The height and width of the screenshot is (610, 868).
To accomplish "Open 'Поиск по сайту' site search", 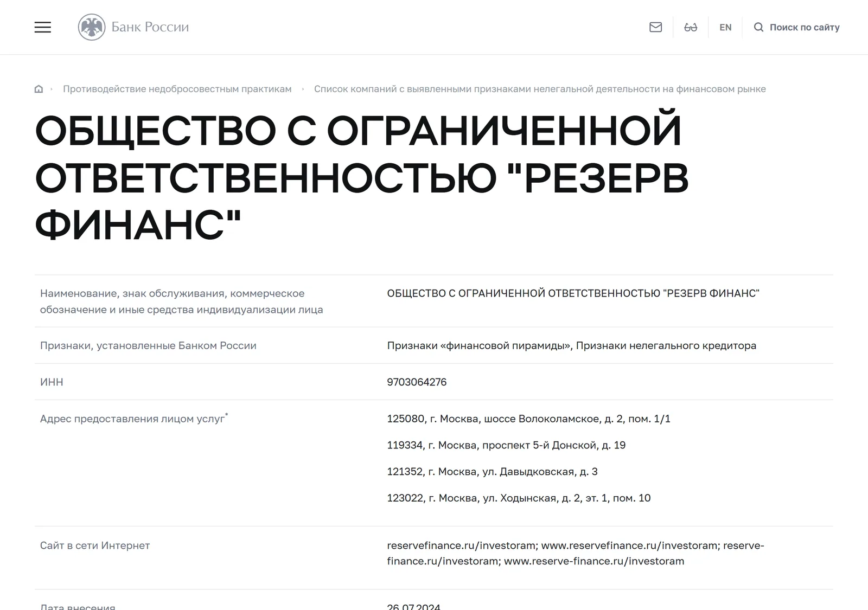I will [x=805, y=27].
